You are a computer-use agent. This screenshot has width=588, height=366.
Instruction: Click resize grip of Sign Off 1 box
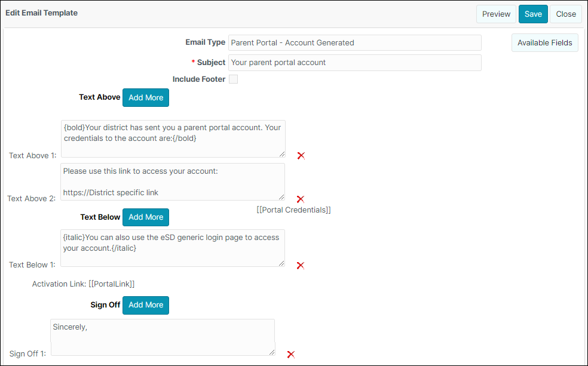click(x=271, y=352)
